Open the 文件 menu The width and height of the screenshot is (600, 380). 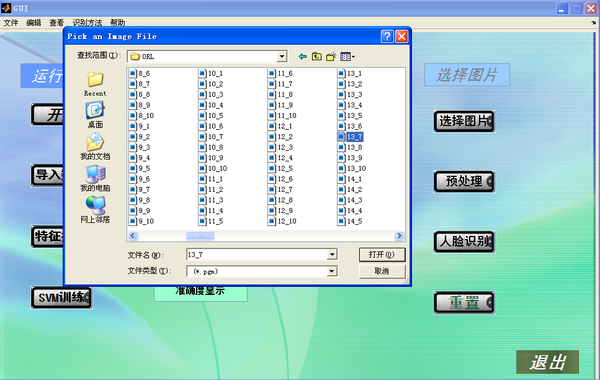coord(11,23)
